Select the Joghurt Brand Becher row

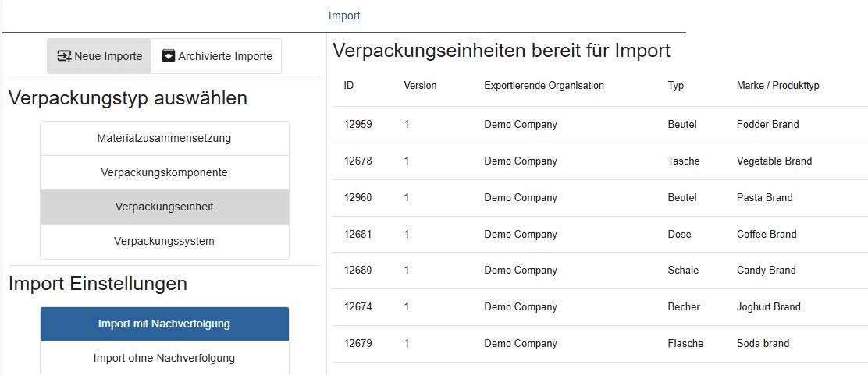[599, 307]
